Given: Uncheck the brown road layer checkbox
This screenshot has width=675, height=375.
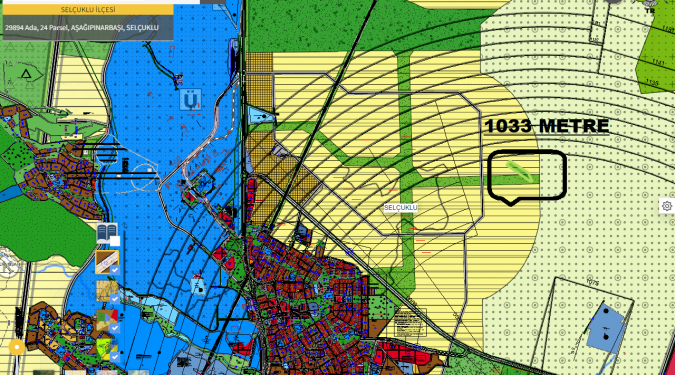Looking at the screenshot, I should pyautogui.click(x=115, y=270).
